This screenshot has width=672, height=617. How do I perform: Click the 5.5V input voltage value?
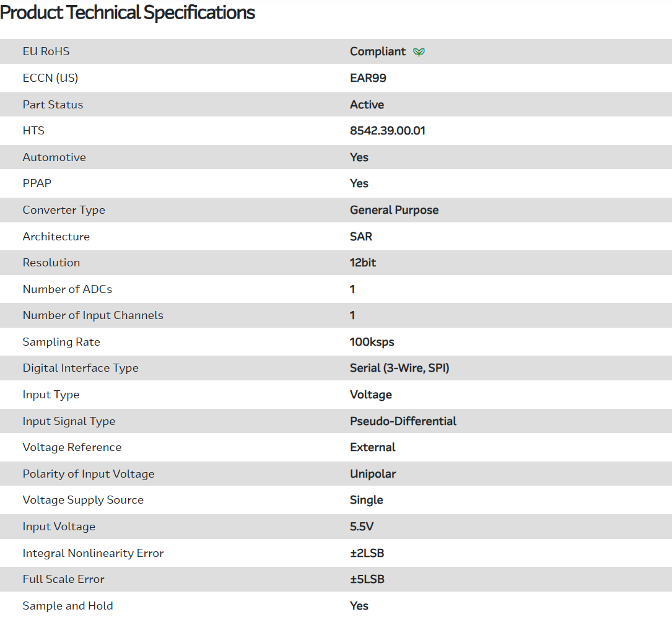tap(362, 527)
